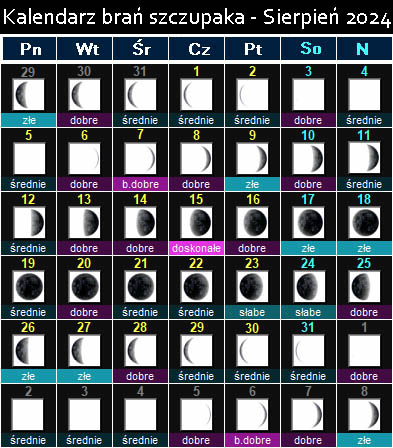Viewport: 393px width, 448px height.
Task: Select the 'dobre' label under day 28
Action: tap(140, 376)
